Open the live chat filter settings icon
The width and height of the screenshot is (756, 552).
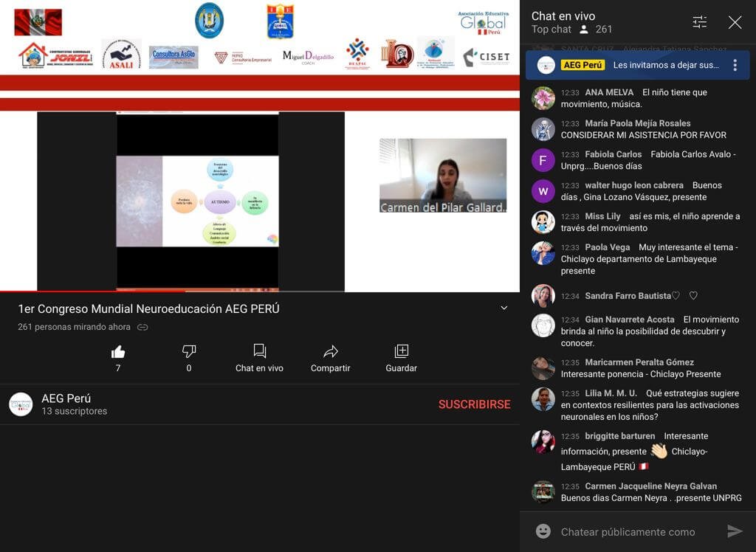pyautogui.click(x=699, y=22)
